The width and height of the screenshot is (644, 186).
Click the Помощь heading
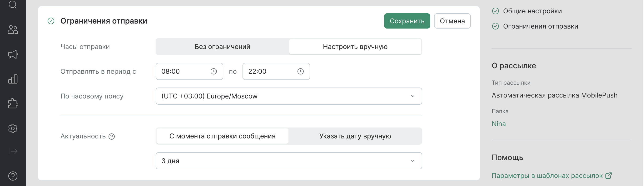tap(507, 157)
